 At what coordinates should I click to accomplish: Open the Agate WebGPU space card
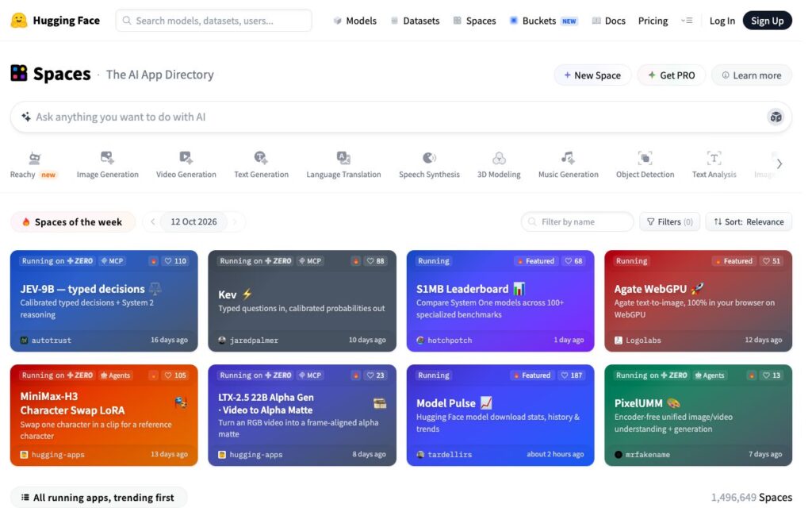coord(698,301)
